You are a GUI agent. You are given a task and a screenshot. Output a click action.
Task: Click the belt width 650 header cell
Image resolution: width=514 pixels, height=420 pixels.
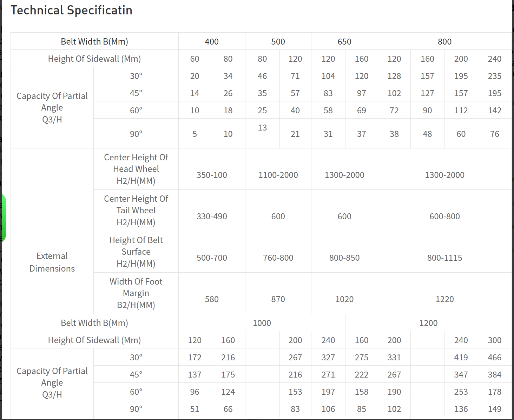(344, 41)
